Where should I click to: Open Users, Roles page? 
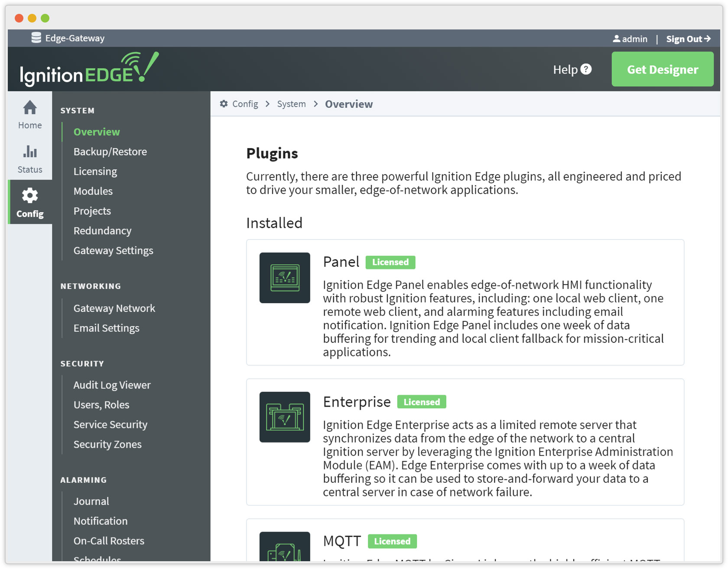point(101,405)
